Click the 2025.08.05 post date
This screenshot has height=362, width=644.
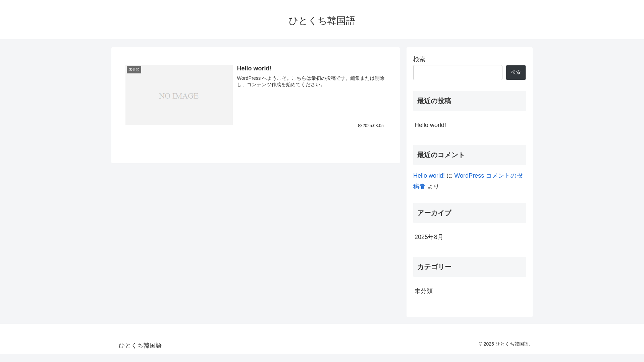(373, 126)
